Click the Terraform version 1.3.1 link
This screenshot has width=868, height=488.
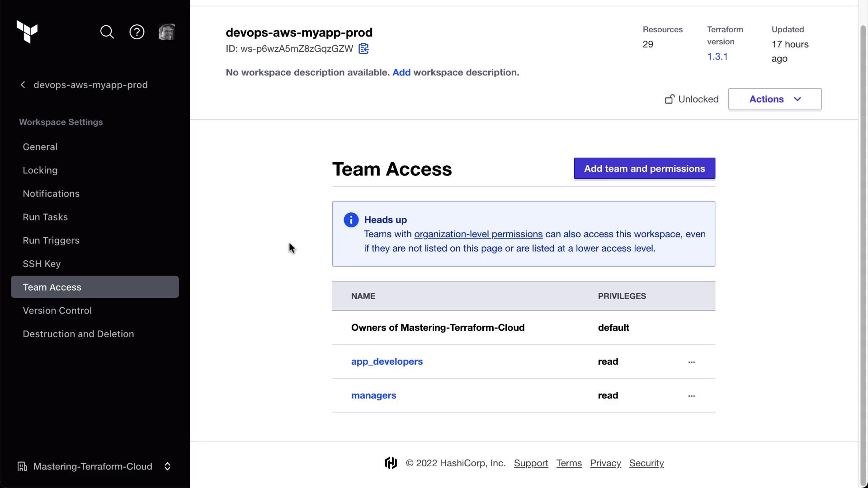(x=717, y=56)
